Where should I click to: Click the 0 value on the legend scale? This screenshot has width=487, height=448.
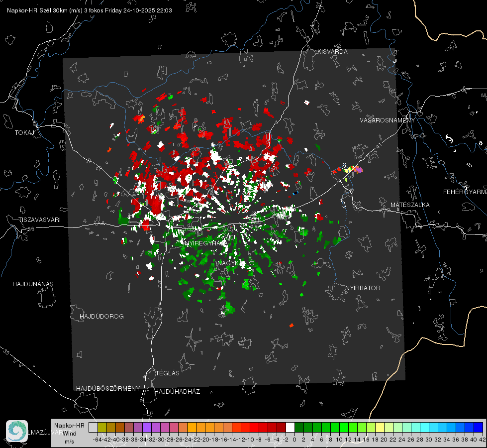(294, 440)
